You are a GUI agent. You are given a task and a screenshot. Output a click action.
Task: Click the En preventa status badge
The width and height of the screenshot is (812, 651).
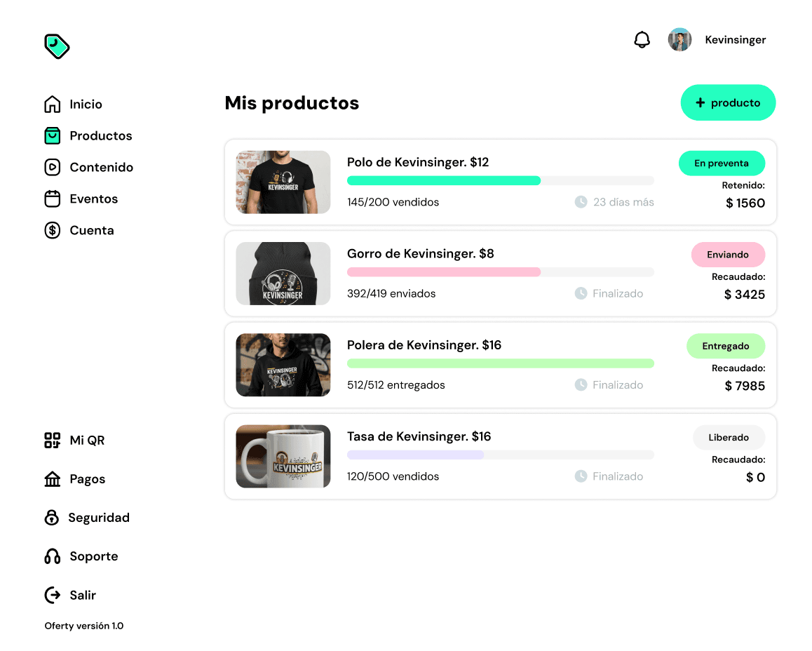722,163
